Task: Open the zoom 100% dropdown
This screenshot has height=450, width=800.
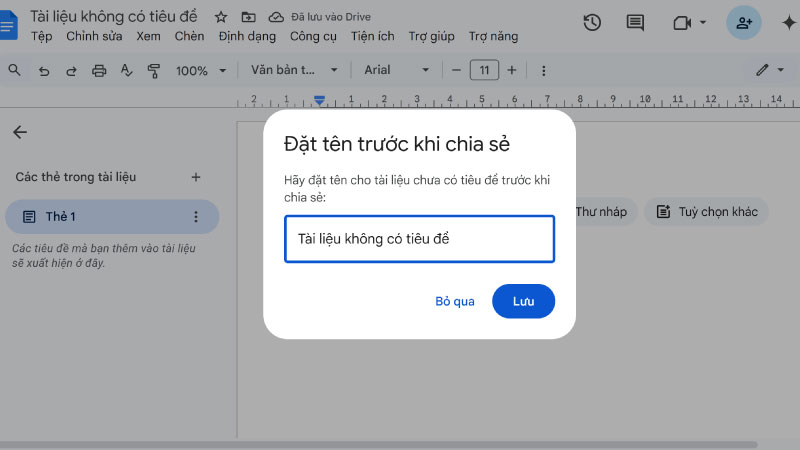Action: point(199,71)
